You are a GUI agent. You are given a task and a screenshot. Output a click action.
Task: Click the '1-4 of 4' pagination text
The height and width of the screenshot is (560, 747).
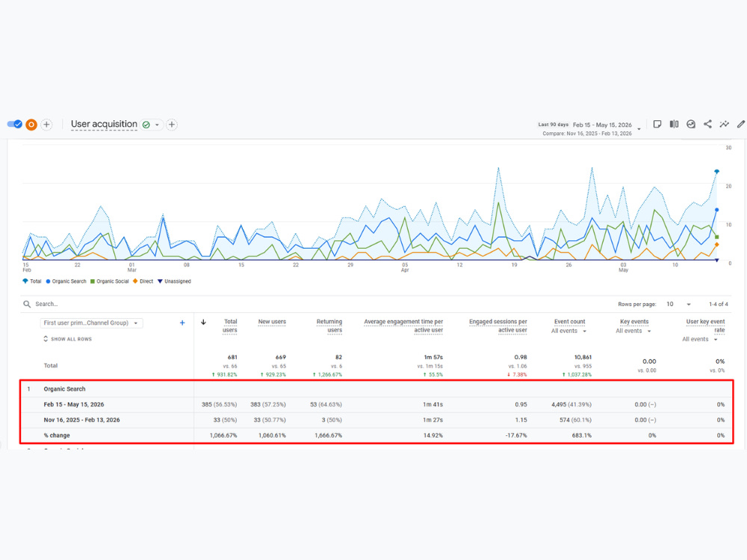pos(719,305)
